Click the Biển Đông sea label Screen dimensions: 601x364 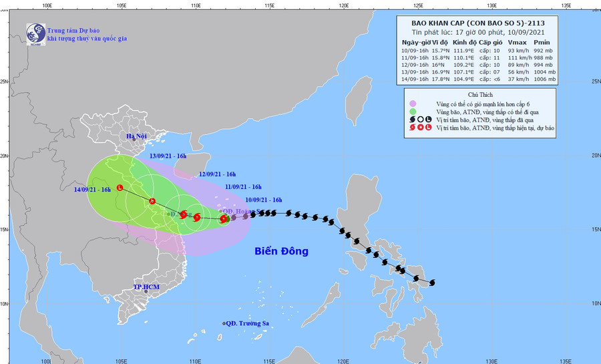click(281, 251)
